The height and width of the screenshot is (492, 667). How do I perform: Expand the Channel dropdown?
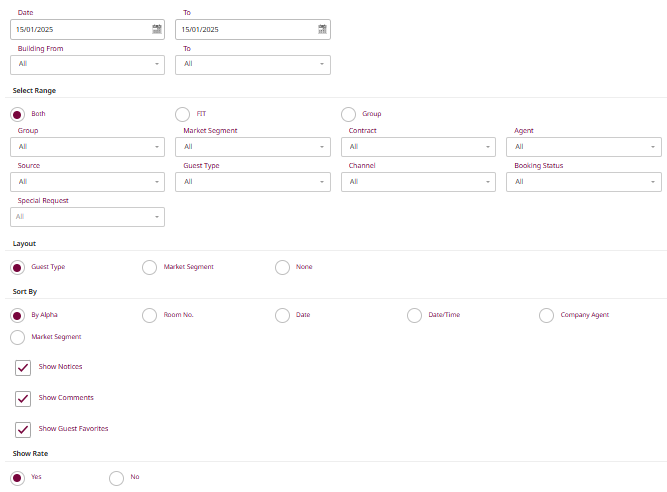click(418, 182)
